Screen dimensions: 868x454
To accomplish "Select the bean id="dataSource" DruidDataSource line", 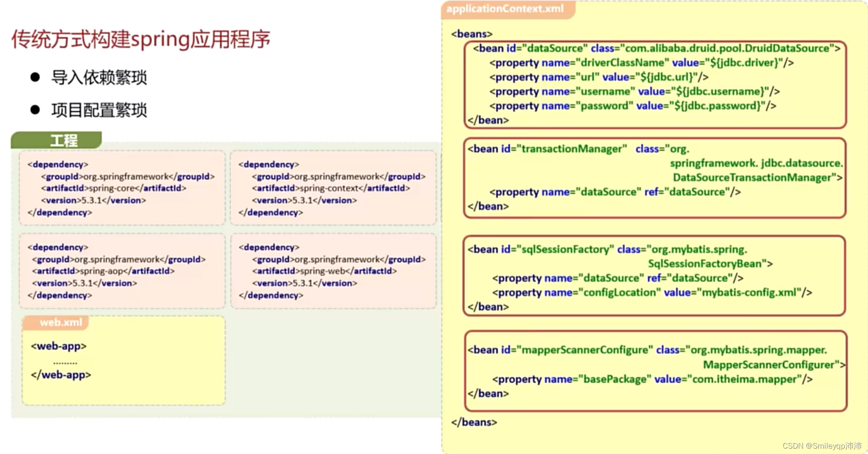I will [656, 48].
